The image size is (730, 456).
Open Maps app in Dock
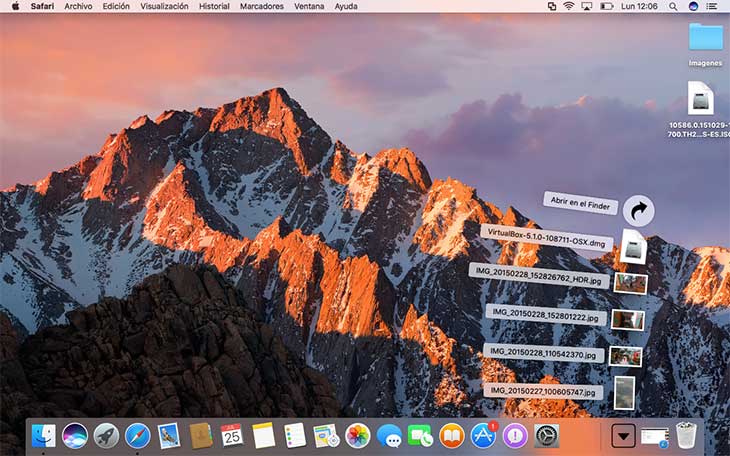(x=326, y=436)
